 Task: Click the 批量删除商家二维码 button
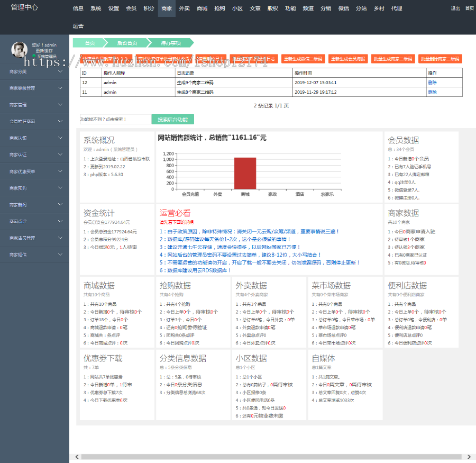[440, 59]
